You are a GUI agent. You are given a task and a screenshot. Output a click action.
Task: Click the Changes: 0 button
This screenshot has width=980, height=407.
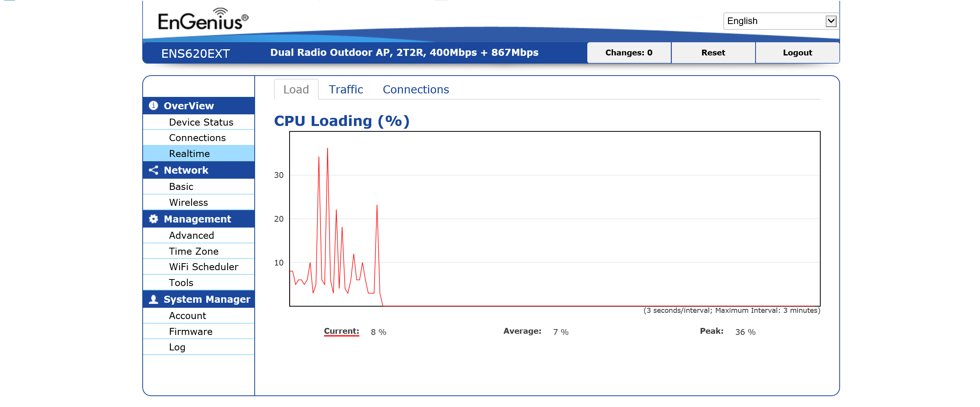[629, 53]
